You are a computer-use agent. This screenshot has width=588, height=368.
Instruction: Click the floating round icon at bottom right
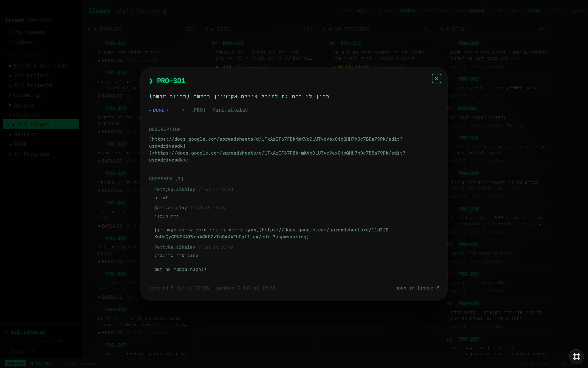point(576,357)
